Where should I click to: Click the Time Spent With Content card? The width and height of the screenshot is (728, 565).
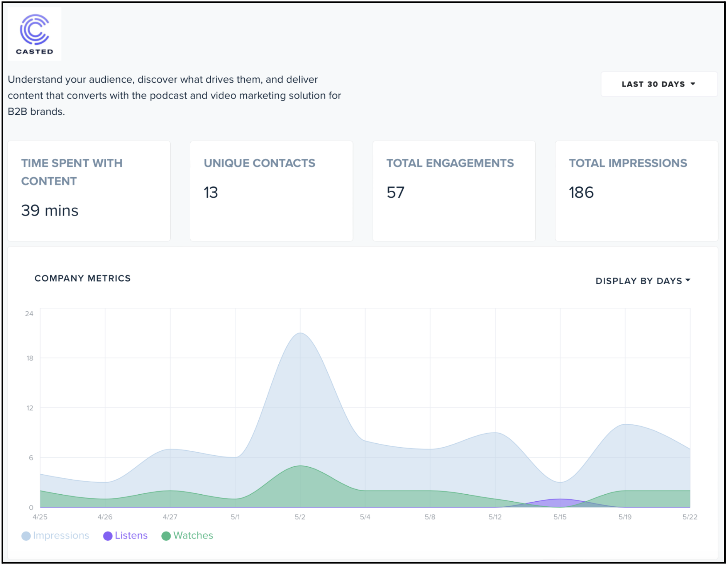click(89, 191)
